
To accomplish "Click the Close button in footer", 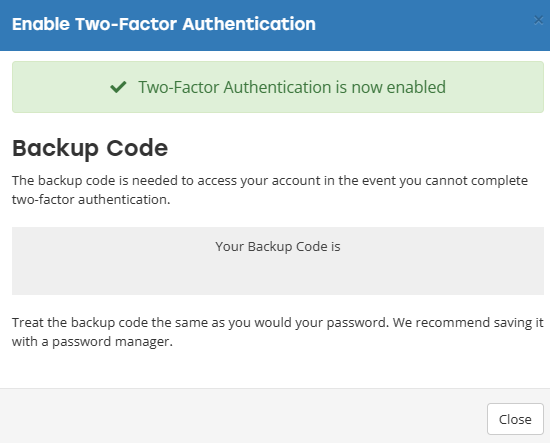I will coord(515,419).
